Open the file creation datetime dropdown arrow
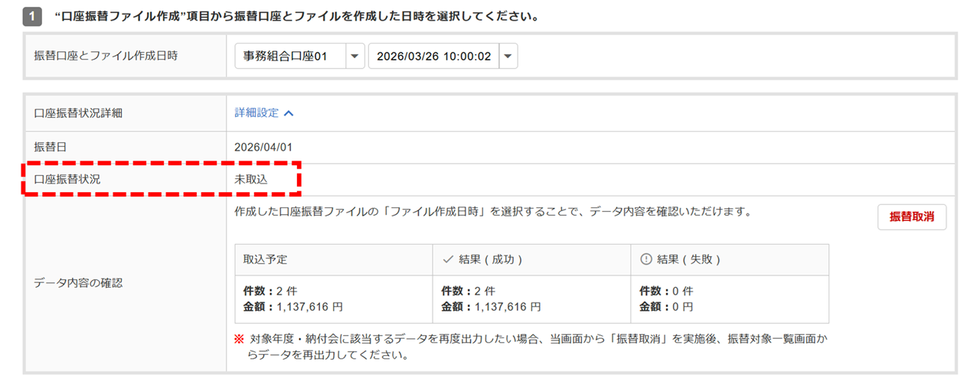This screenshot has height=381, width=980. coord(508,56)
